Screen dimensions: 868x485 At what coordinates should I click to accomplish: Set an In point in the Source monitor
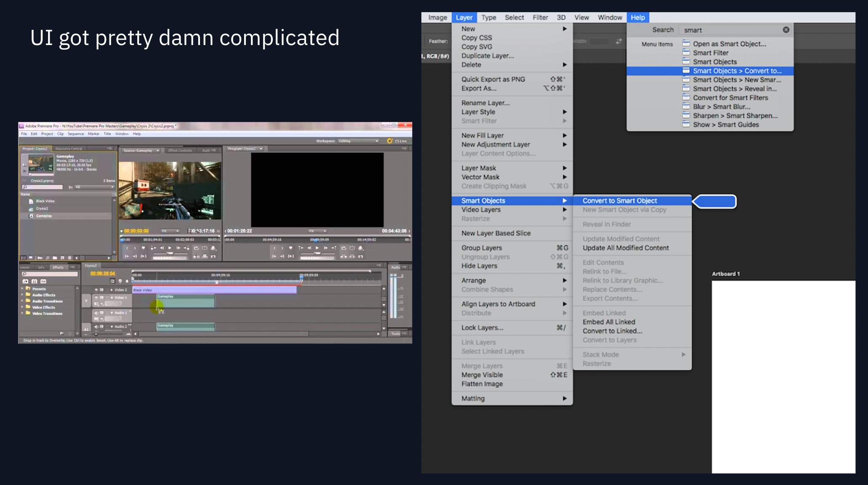(127, 248)
